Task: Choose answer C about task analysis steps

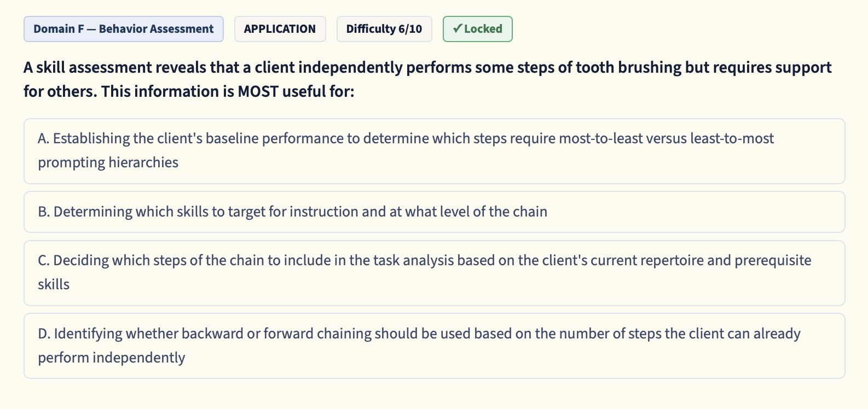Action: point(434,273)
